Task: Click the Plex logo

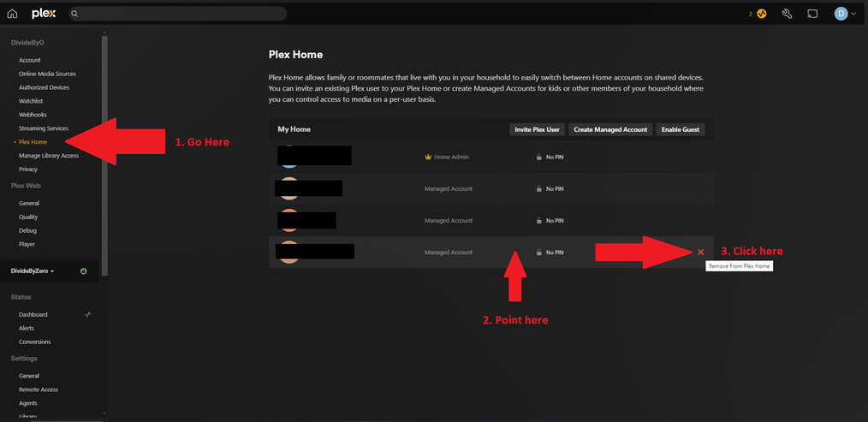Action: click(44, 14)
